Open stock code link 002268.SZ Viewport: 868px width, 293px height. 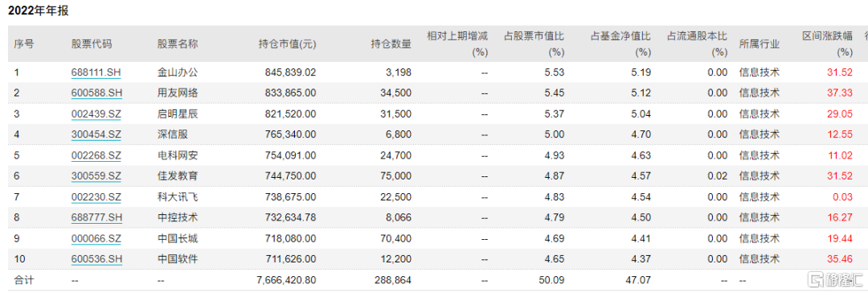(96, 155)
